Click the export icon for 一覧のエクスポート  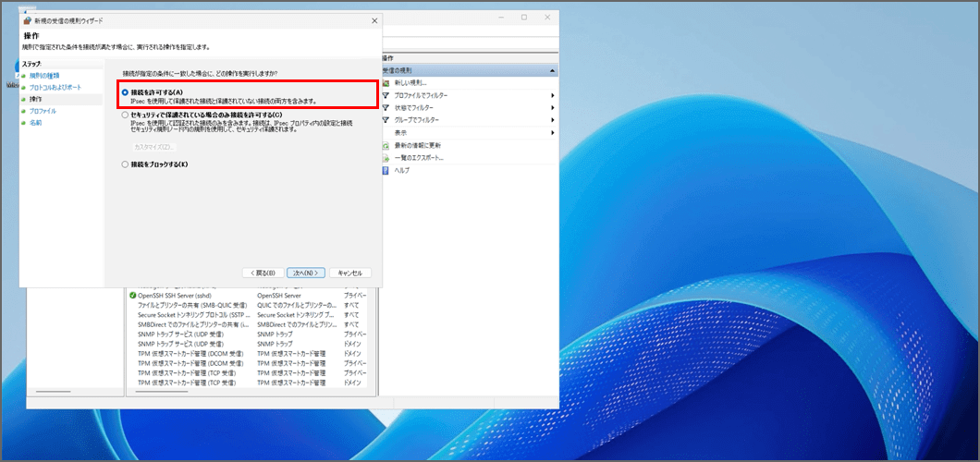386,158
